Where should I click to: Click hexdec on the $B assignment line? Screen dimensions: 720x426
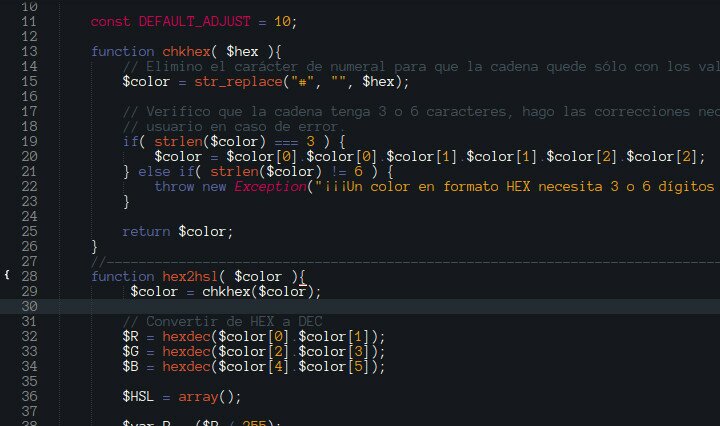pyautogui.click(x=186, y=366)
